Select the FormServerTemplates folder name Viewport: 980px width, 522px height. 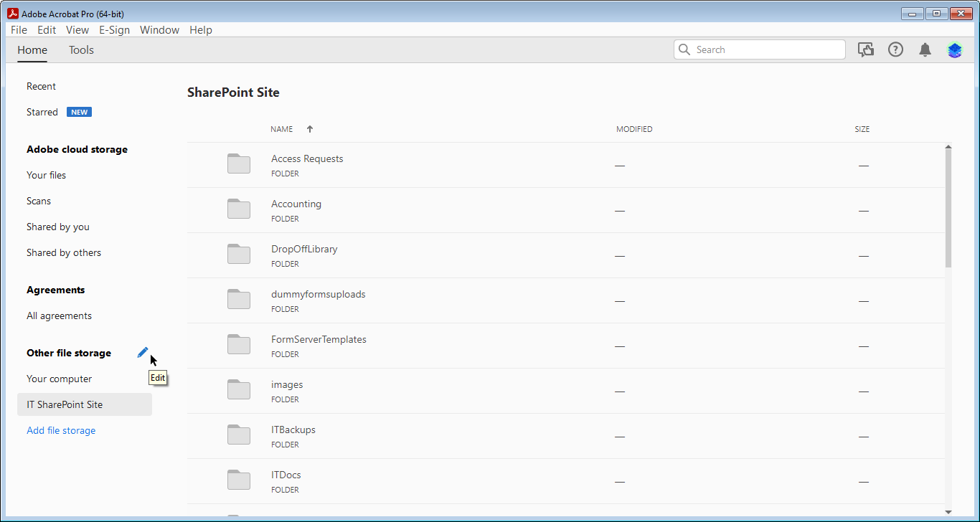click(x=319, y=339)
